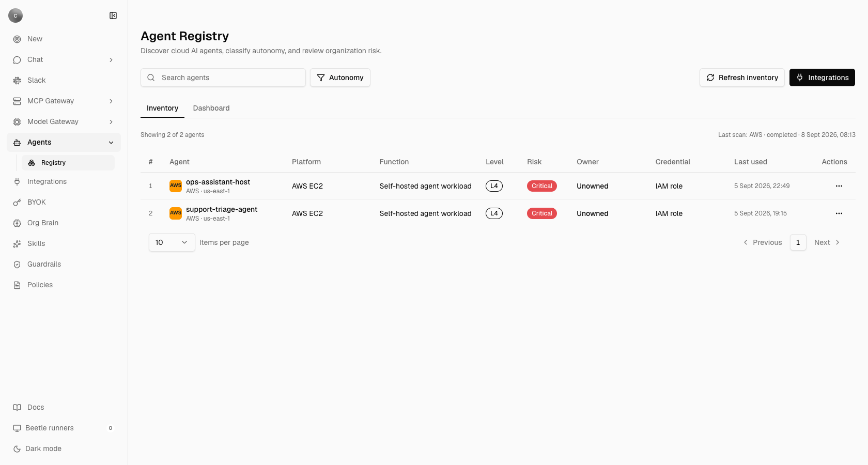The image size is (868, 465).
Task: Open actions menu for support-triage-agent
Action: (x=839, y=213)
